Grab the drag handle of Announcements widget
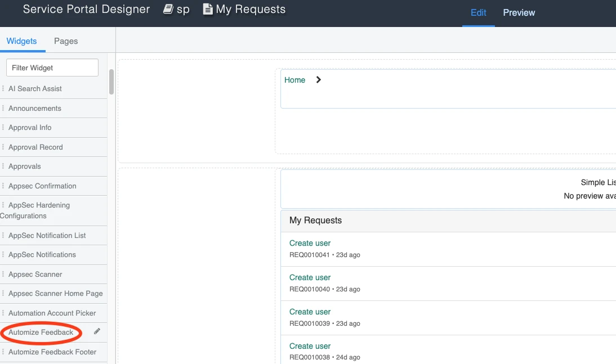Viewport: 616px width, 364px height. coord(3,108)
